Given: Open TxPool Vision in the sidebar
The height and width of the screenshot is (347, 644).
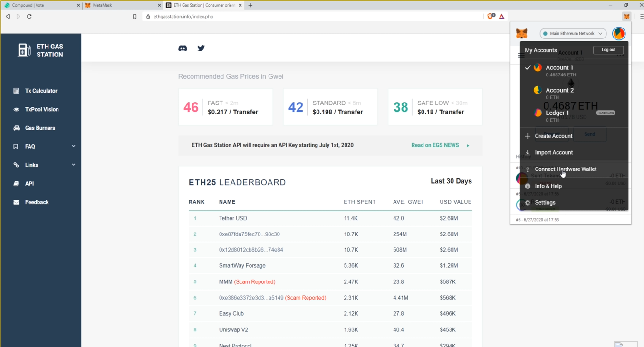Looking at the screenshot, I should 42,109.
